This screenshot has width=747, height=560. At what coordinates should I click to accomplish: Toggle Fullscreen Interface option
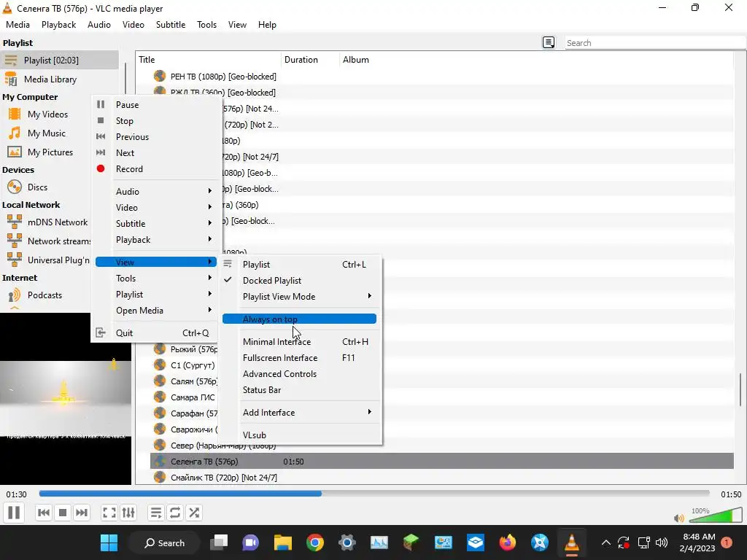(x=300, y=358)
